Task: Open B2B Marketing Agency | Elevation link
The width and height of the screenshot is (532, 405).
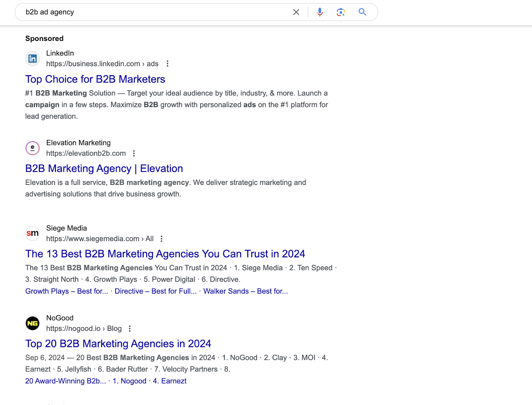Action: (x=104, y=169)
